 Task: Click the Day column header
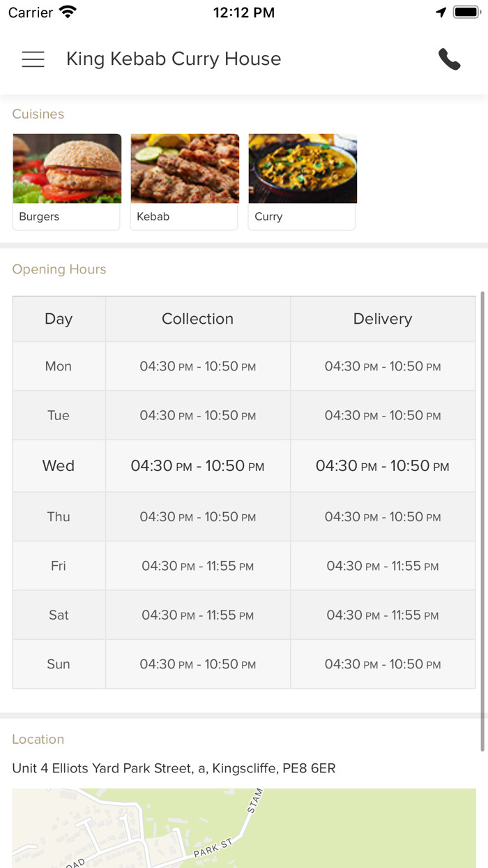tap(59, 319)
